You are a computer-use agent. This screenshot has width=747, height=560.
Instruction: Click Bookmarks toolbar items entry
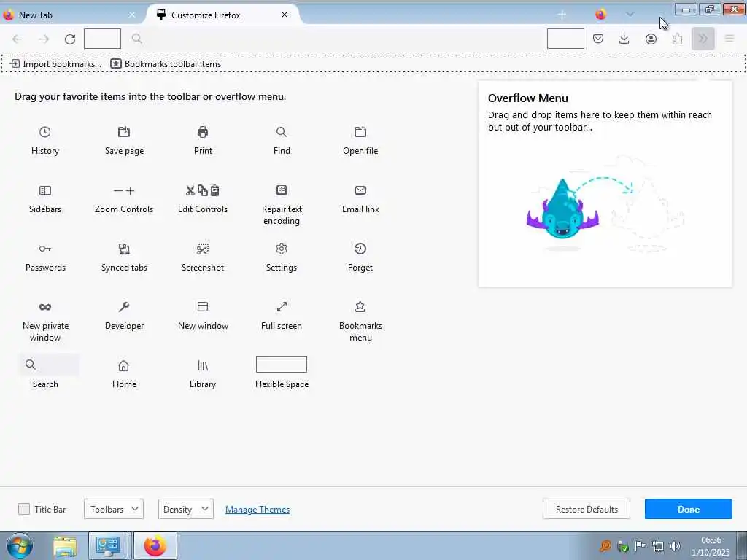coord(166,64)
